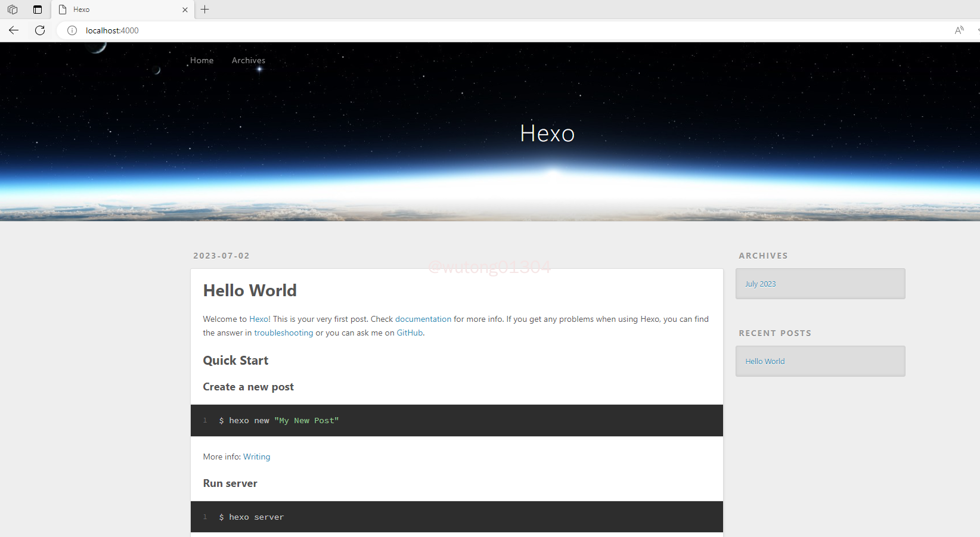
Task: Open the Home navigation menu item
Action: pyautogui.click(x=201, y=60)
